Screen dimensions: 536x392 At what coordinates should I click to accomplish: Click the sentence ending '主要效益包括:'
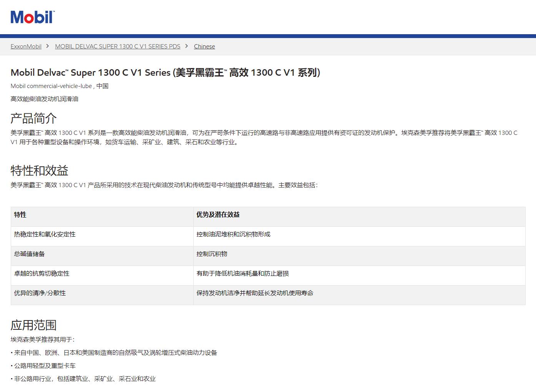[x=164, y=185]
